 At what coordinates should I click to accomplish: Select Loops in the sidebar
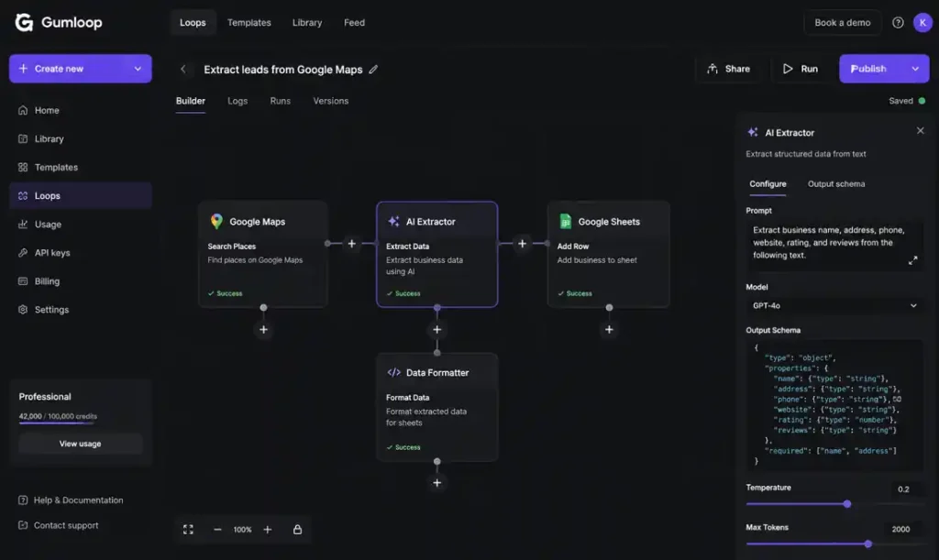[81, 195]
